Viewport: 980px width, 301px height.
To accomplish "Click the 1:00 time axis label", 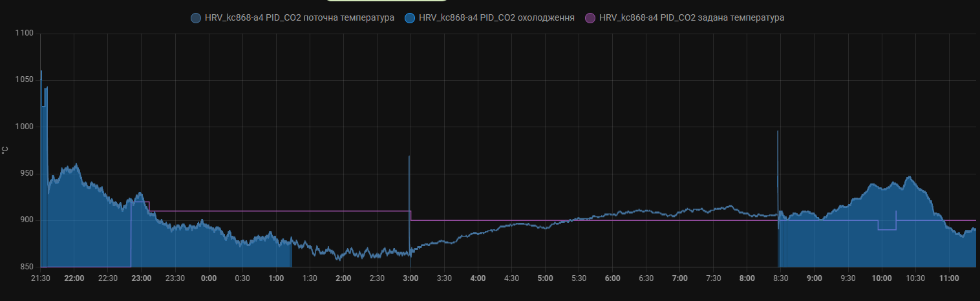I will coord(276,278).
